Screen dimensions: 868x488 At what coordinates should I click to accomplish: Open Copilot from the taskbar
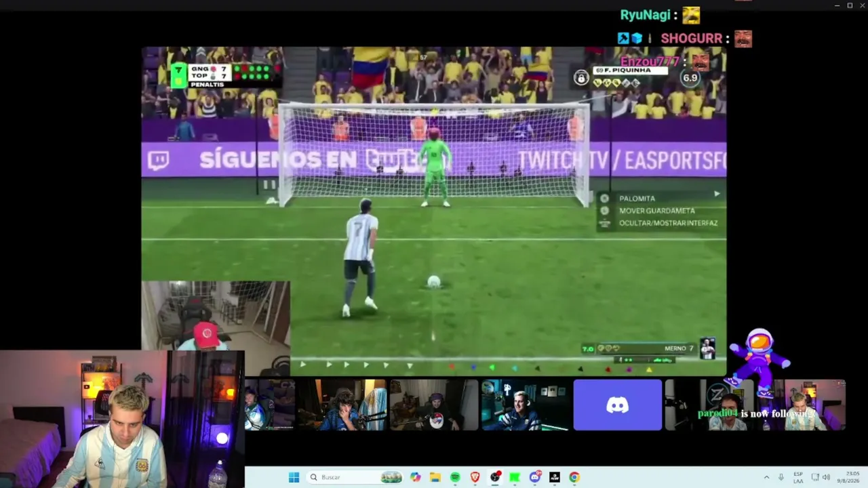point(415,477)
